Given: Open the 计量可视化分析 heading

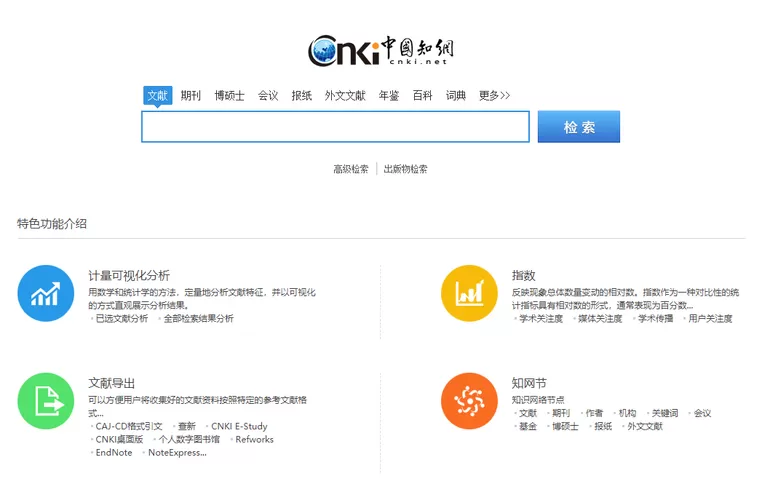Looking at the screenshot, I should (129, 276).
